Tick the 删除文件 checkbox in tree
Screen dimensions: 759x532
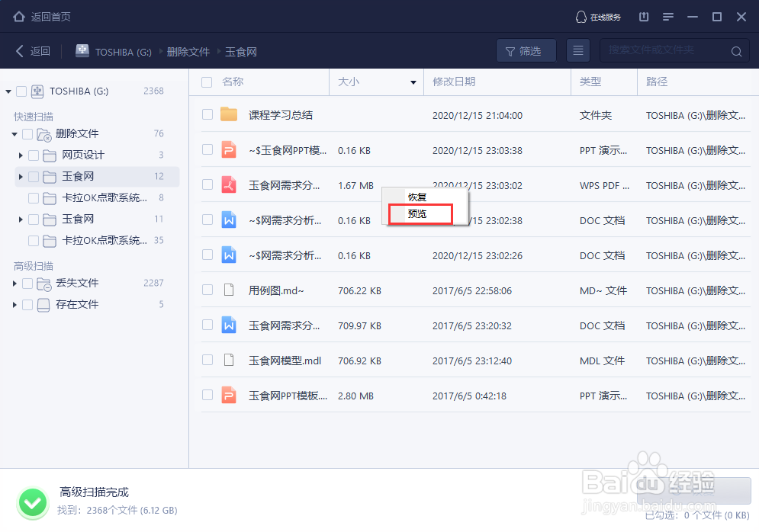[27, 134]
